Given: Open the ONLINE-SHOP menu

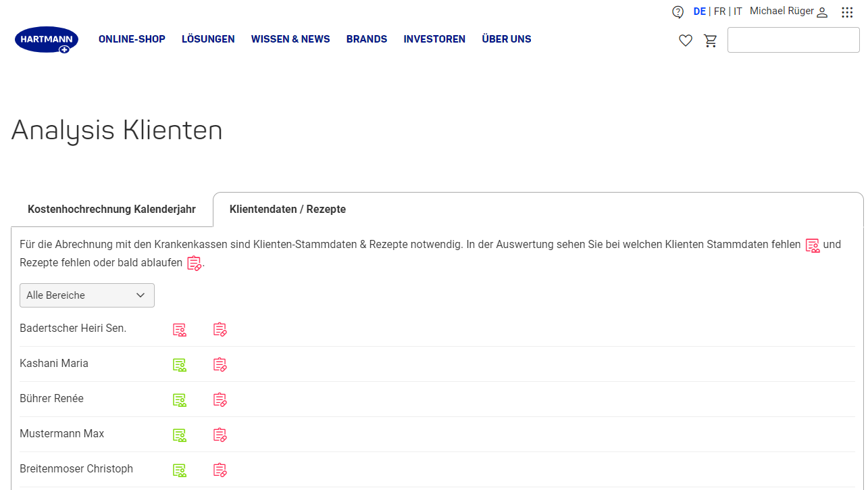Looking at the screenshot, I should (132, 39).
